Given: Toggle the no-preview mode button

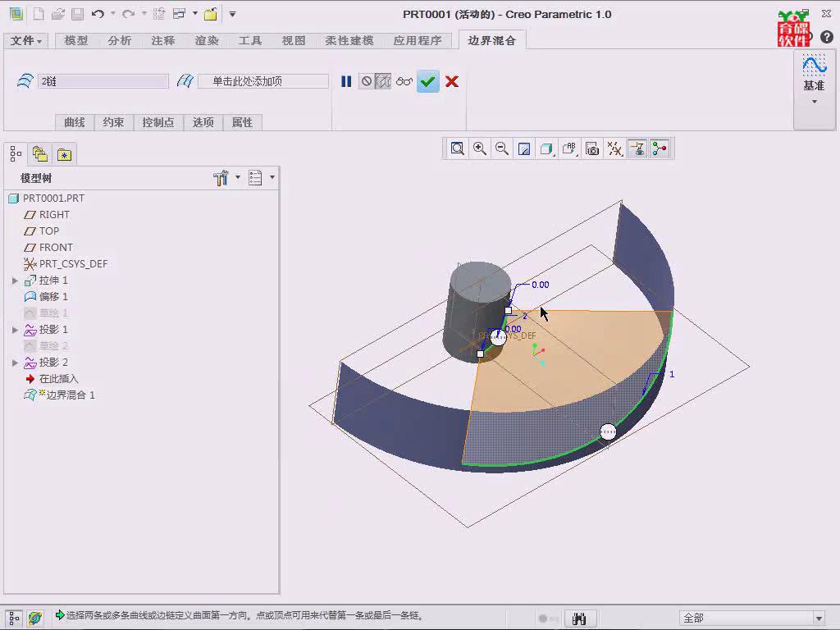Looking at the screenshot, I should pyautogui.click(x=367, y=81).
